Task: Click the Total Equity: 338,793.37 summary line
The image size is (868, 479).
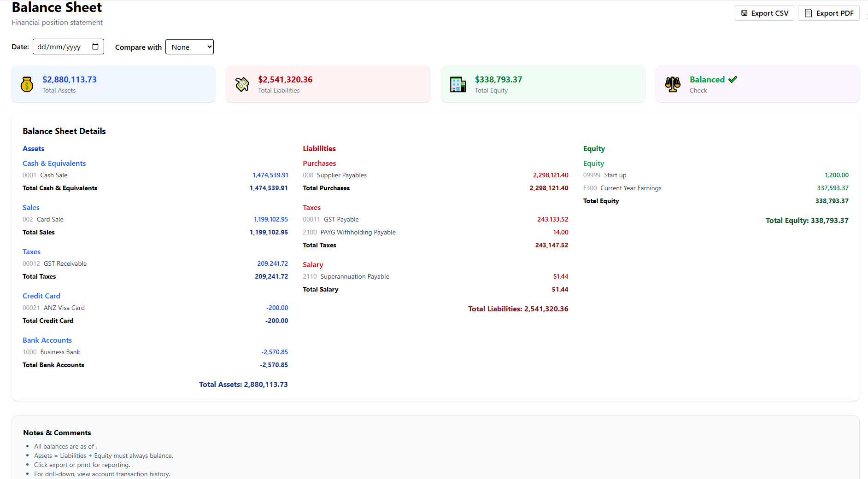Action: pos(807,220)
